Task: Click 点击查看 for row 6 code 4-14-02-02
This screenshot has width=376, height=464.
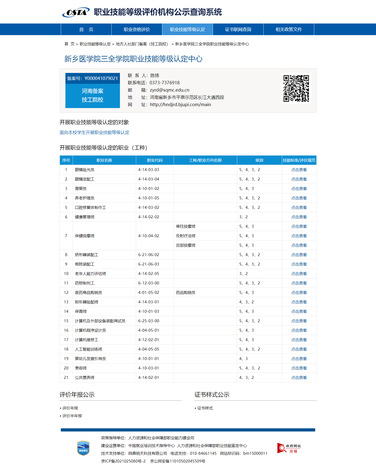Action: [299, 217]
